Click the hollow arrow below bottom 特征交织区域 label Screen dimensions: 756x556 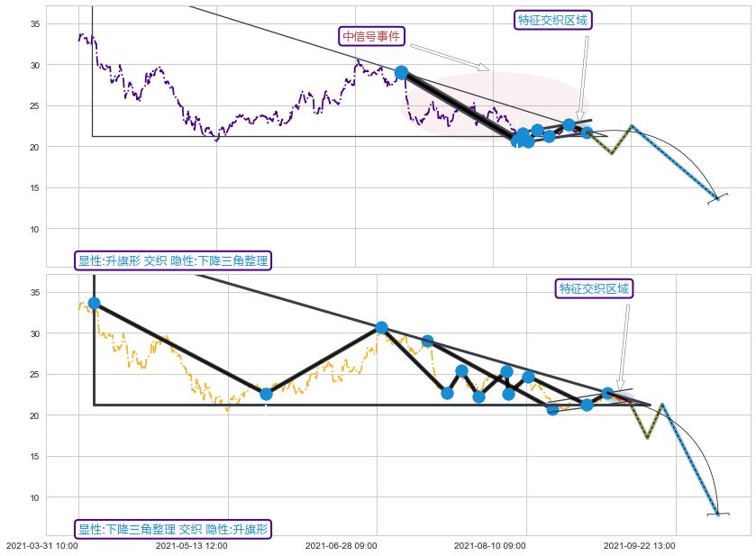coord(623,347)
